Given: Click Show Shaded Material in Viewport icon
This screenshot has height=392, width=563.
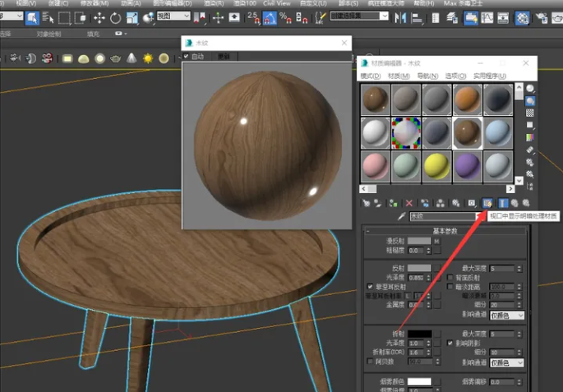Looking at the screenshot, I should click(x=487, y=202).
